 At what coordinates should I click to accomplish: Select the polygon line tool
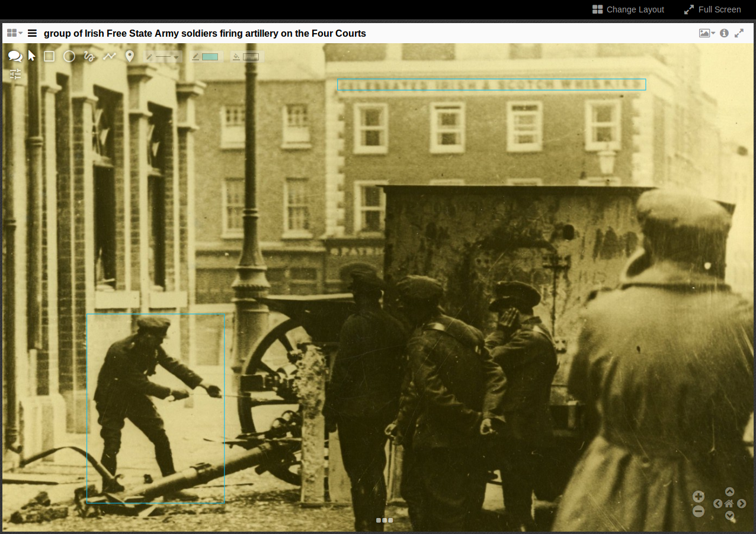pyautogui.click(x=110, y=56)
